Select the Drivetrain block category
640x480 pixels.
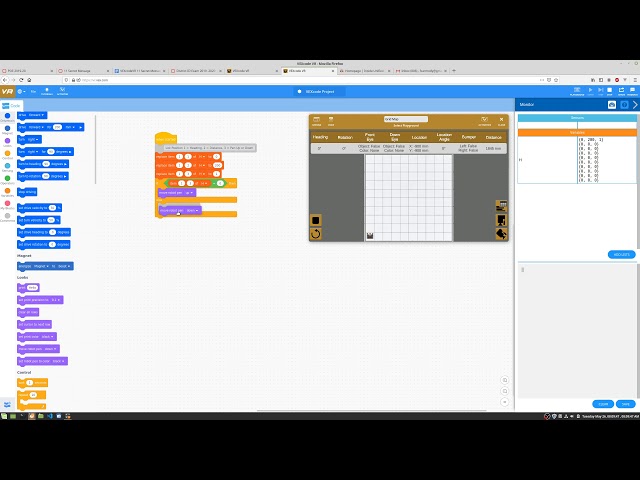click(7, 118)
